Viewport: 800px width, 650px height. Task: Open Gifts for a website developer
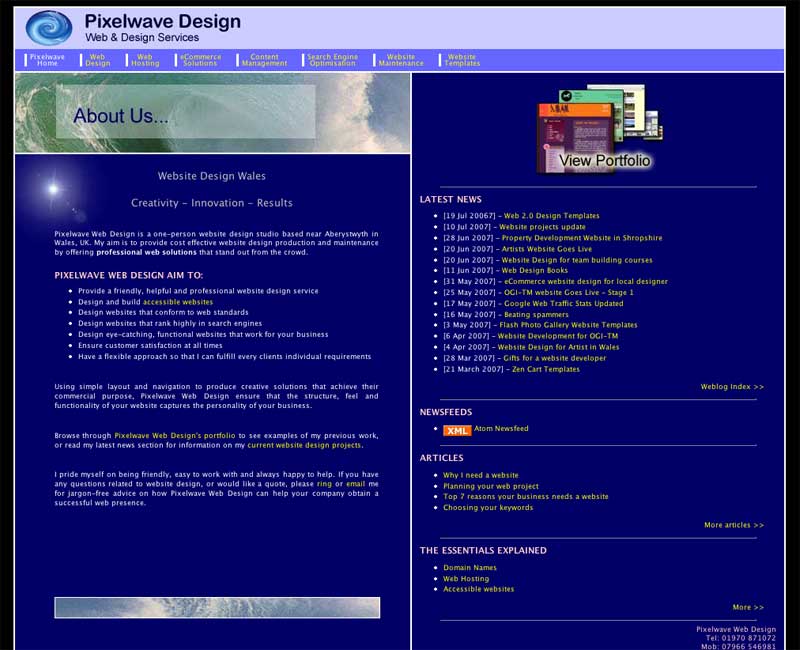(555, 359)
